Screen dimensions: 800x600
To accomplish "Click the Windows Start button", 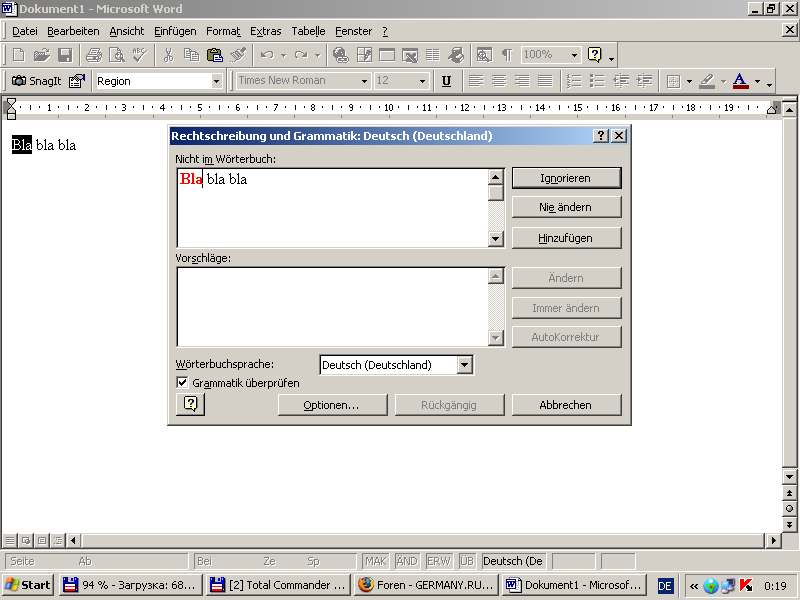I will pos(28,585).
